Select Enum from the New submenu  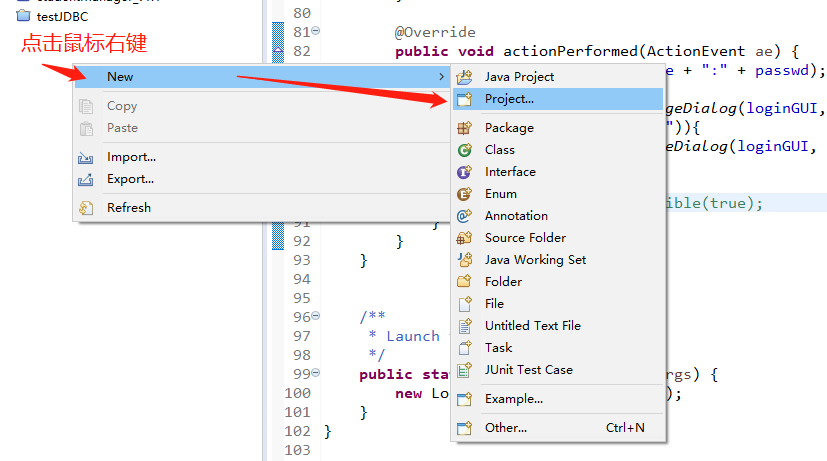pos(558,194)
